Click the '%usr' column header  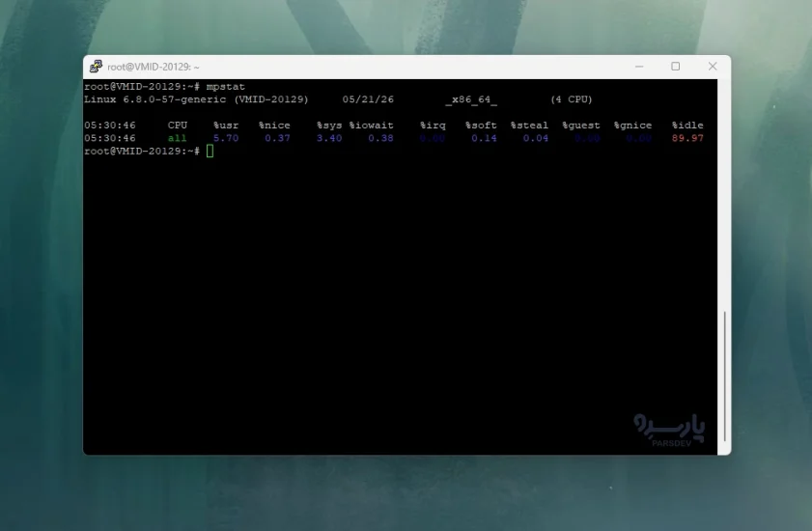point(226,126)
